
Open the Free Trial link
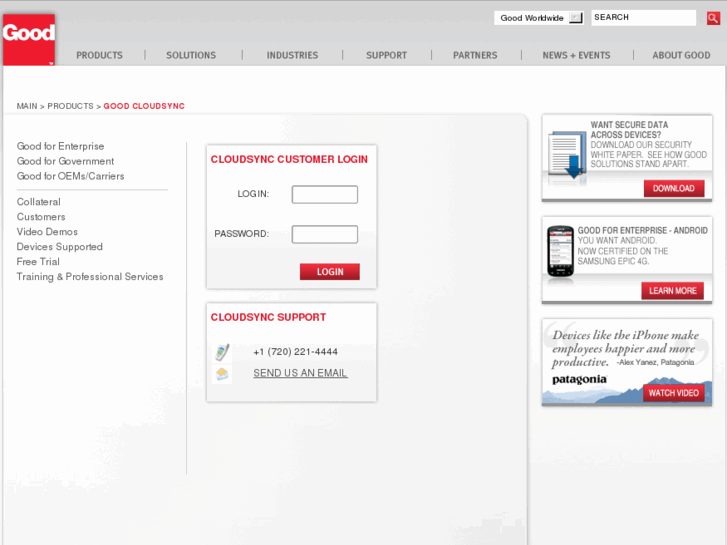[x=38, y=262]
